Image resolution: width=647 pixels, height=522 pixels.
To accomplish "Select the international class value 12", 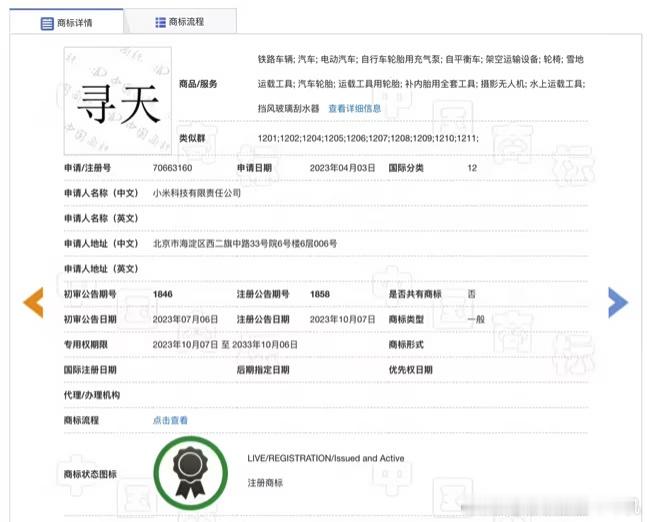I will [x=472, y=168].
